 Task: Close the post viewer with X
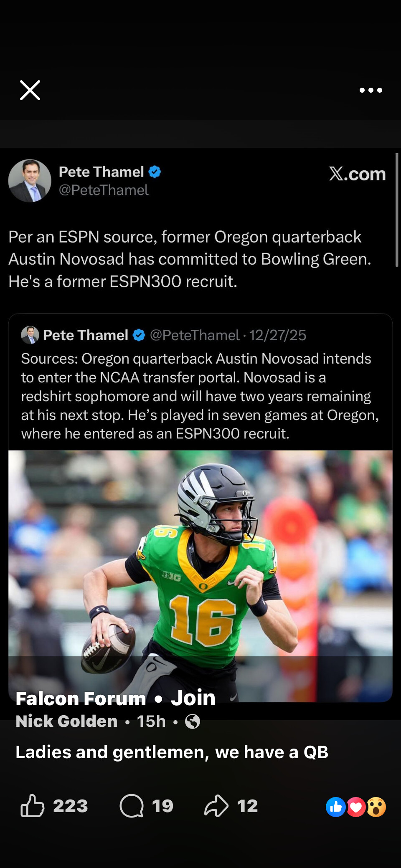pos(30,90)
